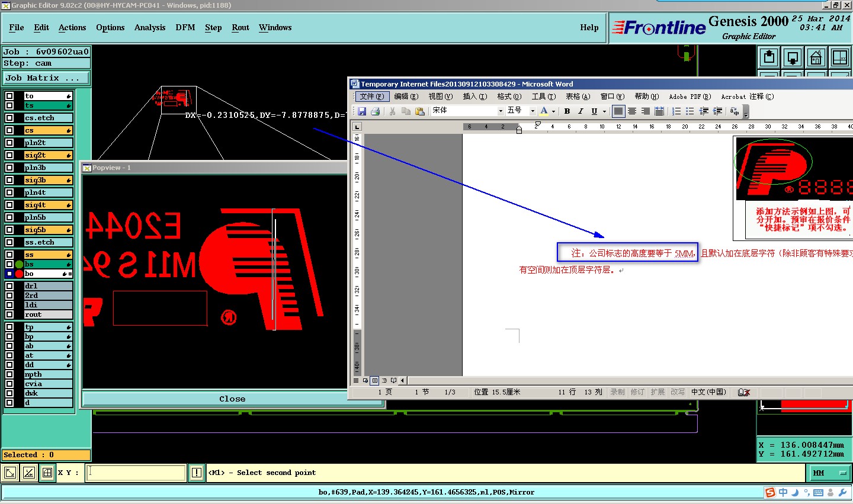This screenshot has width=853, height=504.
Task: Apply center alignment in Word
Action: (632, 111)
